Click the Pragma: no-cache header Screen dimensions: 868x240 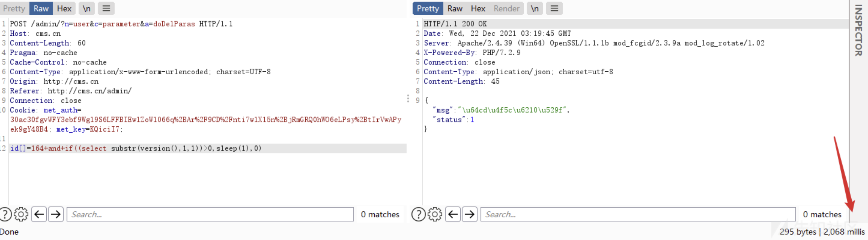tap(44, 53)
